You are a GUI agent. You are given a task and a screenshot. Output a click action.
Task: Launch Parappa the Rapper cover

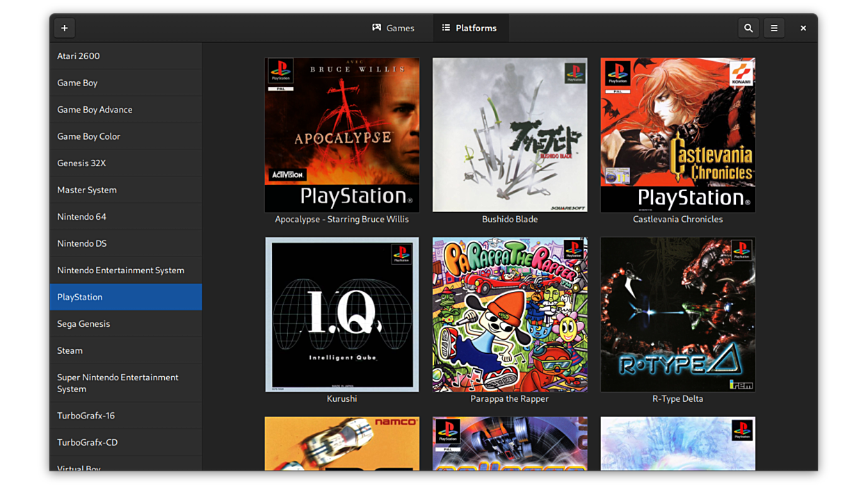pos(510,314)
